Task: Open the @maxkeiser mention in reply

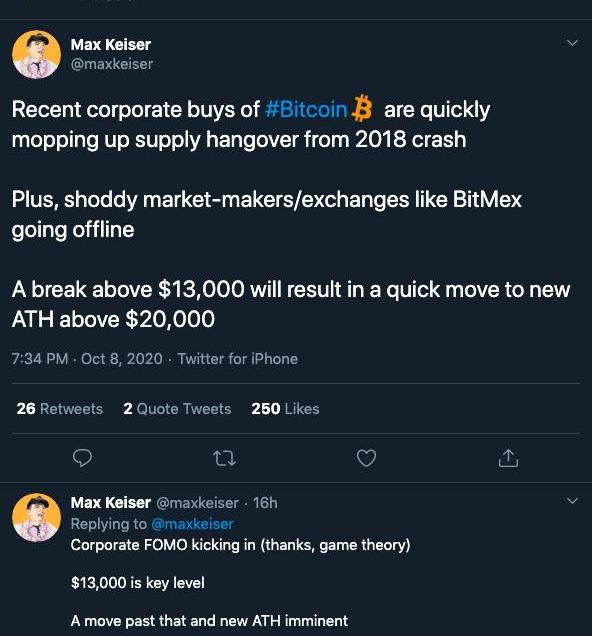Action: point(192,524)
